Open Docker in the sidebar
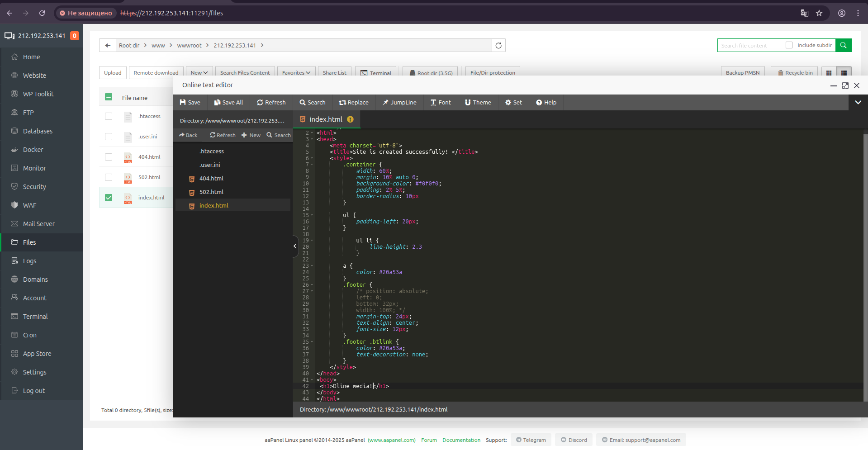 click(42, 150)
